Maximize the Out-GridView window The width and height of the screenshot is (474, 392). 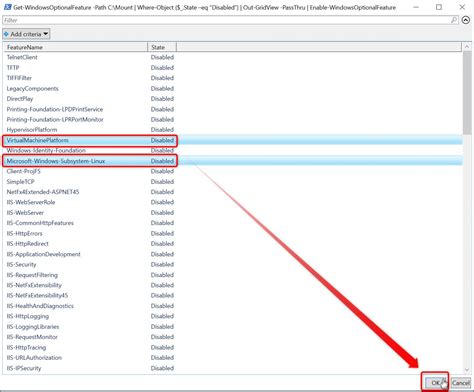(x=439, y=7)
